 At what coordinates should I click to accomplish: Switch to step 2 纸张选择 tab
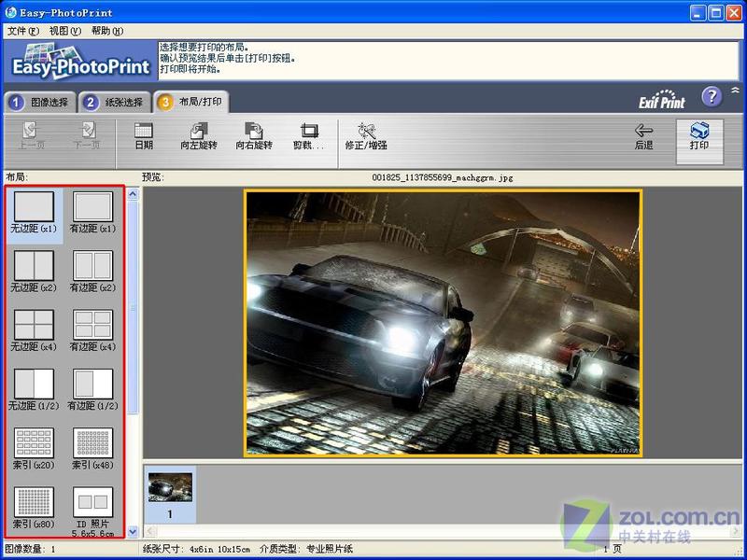click(x=115, y=102)
